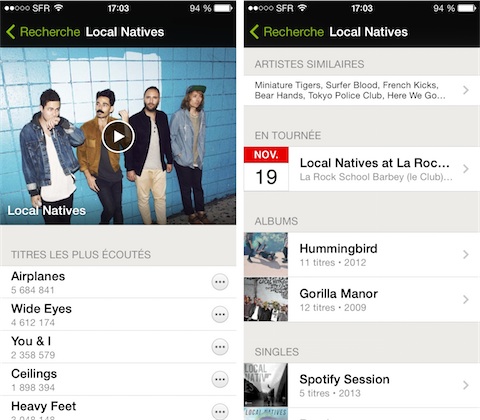Select the NOV. 19 calendar date icon
The height and width of the screenshot is (420, 480).
(x=266, y=169)
